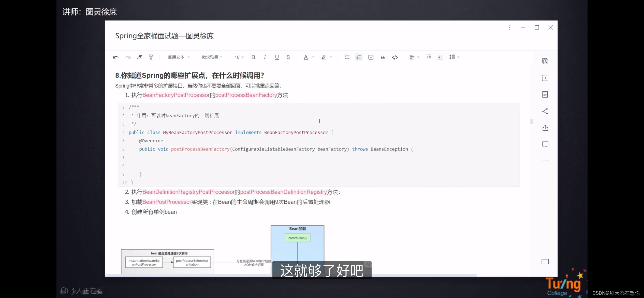Undo the last edit
644x298 pixels.
[116, 57]
